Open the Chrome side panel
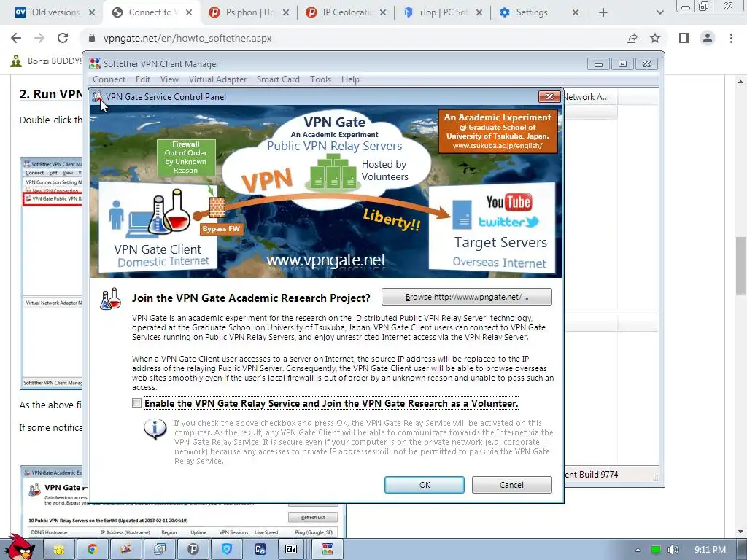The height and width of the screenshot is (560, 747). click(x=684, y=38)
